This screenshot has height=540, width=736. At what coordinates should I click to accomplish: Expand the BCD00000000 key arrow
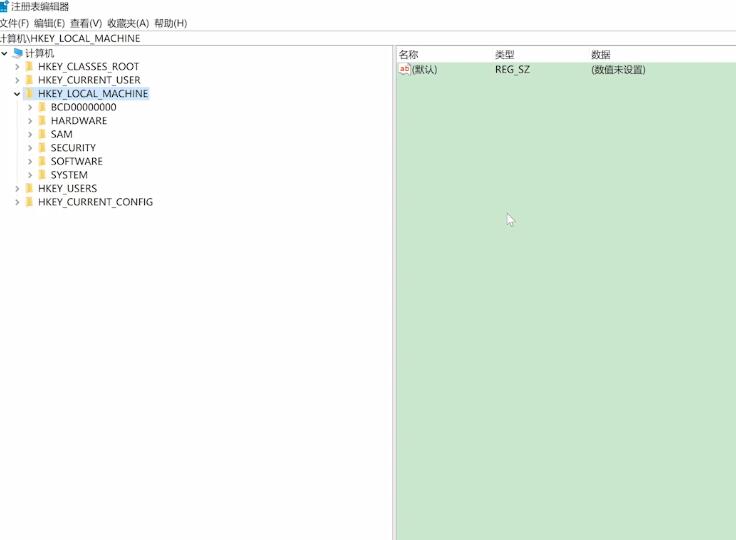[30, 107]
